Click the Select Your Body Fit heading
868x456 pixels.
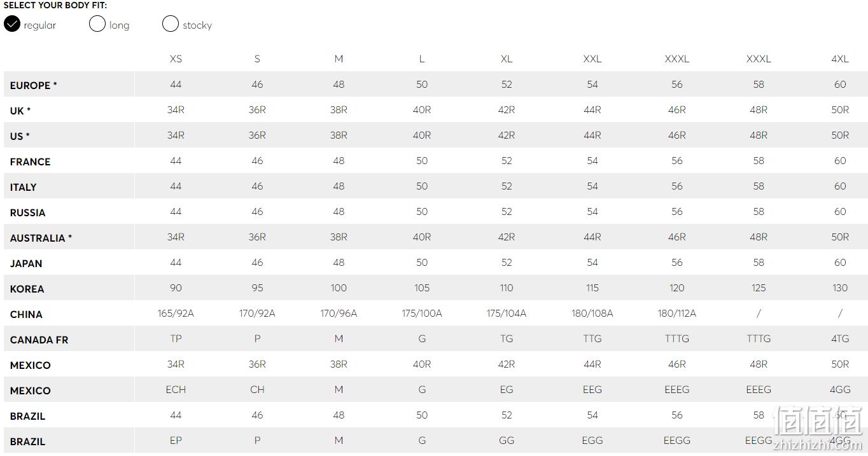(x=55, y=5)
